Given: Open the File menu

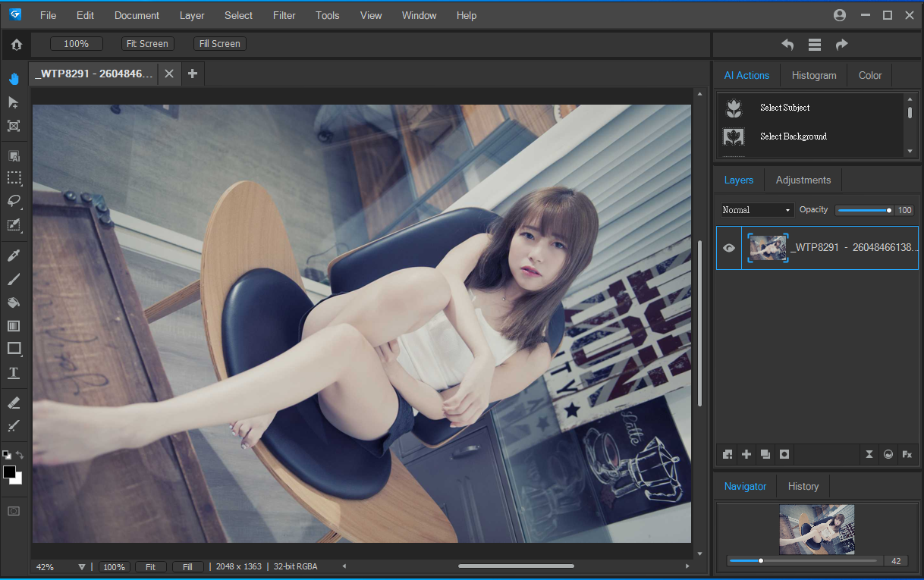Looking at the screenshot, I should point(48,15).
